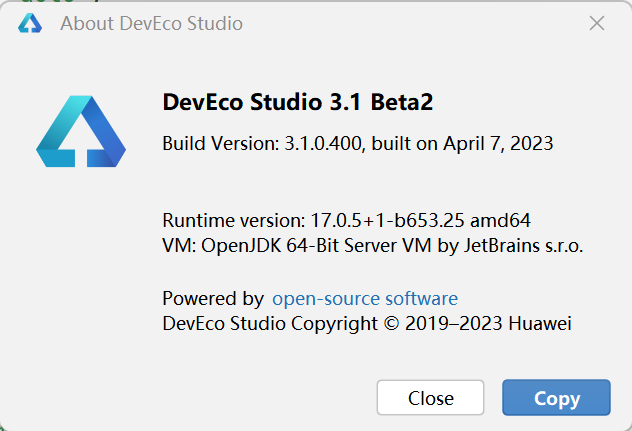
Task: Click the Copy button
Action: (556, 398)
